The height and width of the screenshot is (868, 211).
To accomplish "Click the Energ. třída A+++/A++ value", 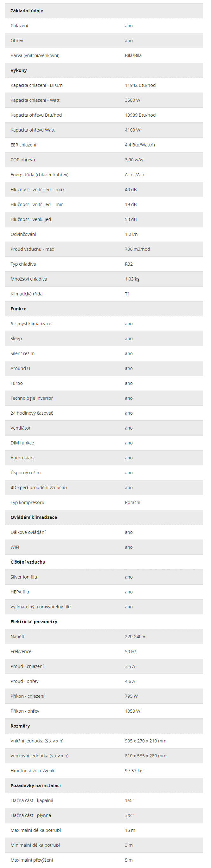I will pos(135,175).
